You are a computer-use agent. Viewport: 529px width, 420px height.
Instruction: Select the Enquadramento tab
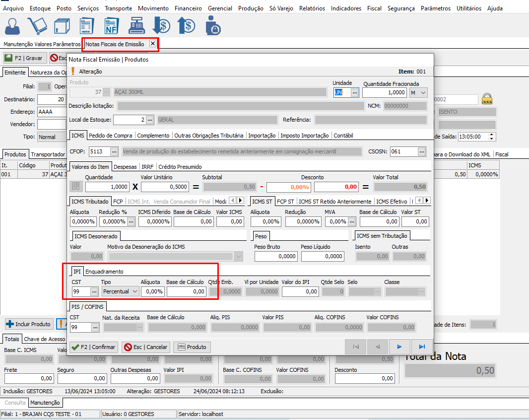[104, 272]
